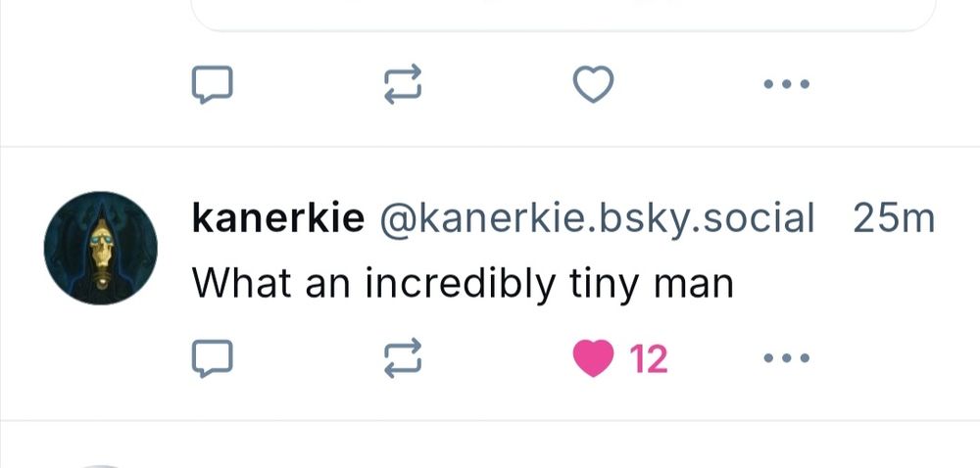
Task: Click the pink like count 12
Action: [x=649, y=359]
